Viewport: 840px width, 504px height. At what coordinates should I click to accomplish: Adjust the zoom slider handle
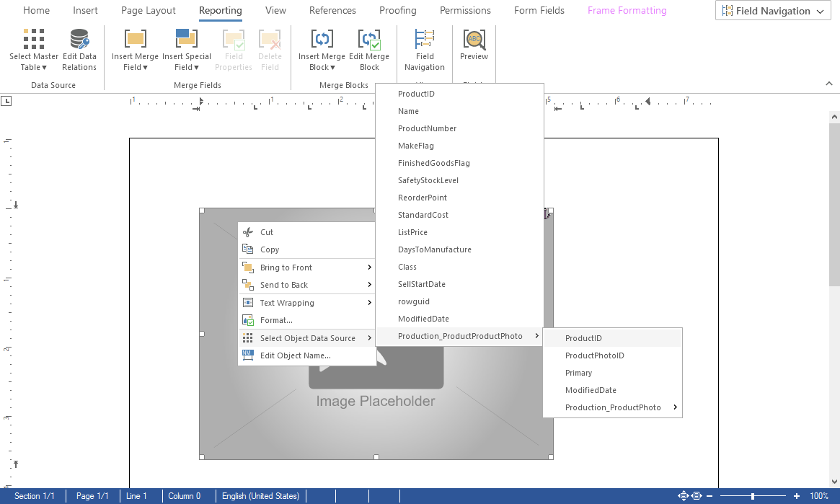point(753,496)
